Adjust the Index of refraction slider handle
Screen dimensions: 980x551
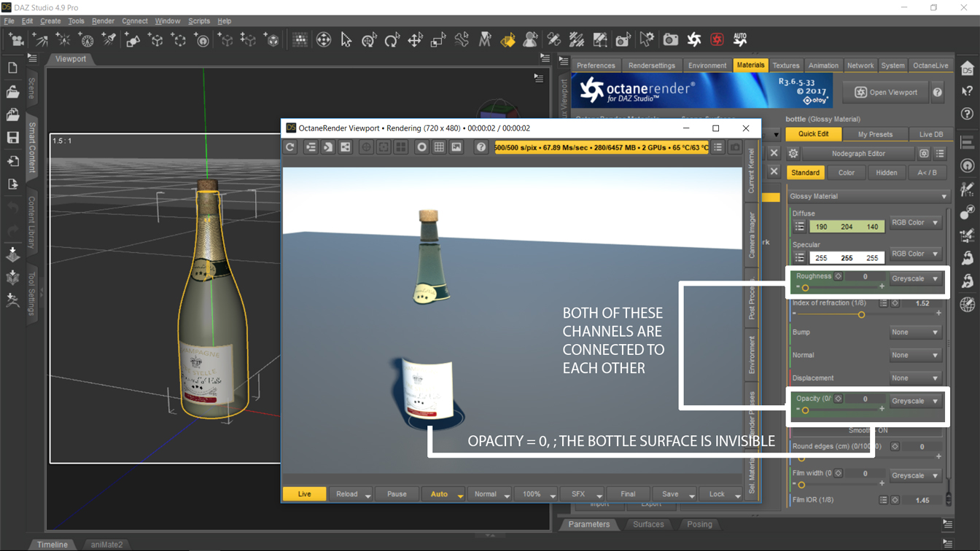click(861, 315)
